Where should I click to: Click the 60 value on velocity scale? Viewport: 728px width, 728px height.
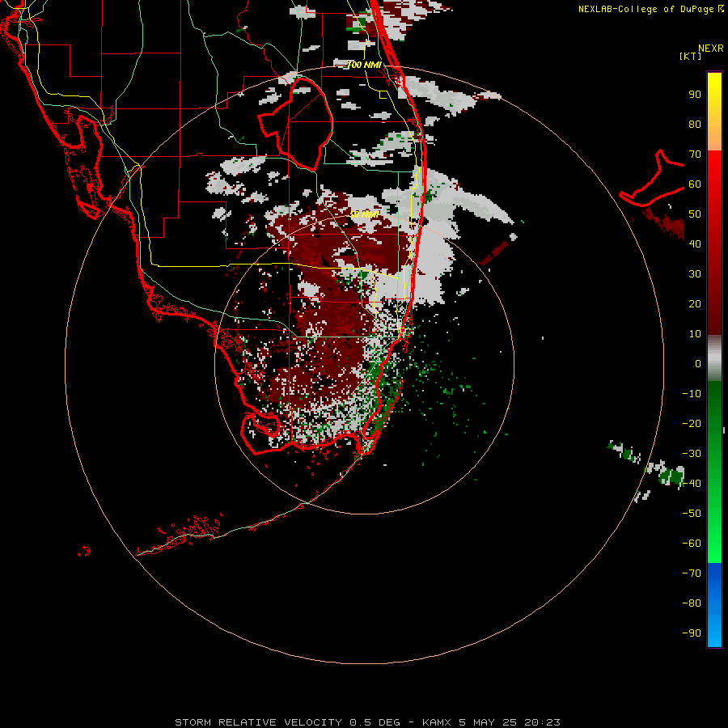pos(695,184)
